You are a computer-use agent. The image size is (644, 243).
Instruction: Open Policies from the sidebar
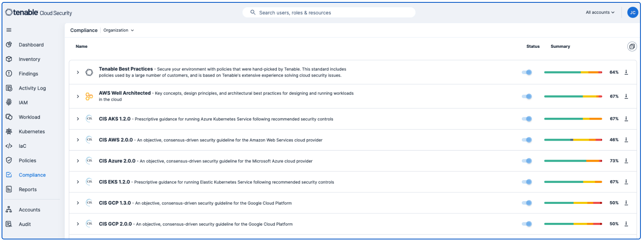click(27, 160)
